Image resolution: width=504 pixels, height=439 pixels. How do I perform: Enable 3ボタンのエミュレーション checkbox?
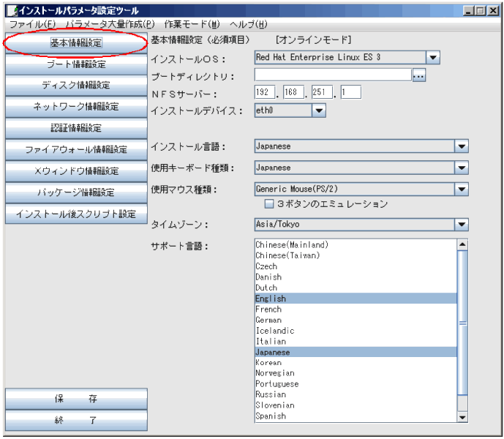[x=269, y=204]
